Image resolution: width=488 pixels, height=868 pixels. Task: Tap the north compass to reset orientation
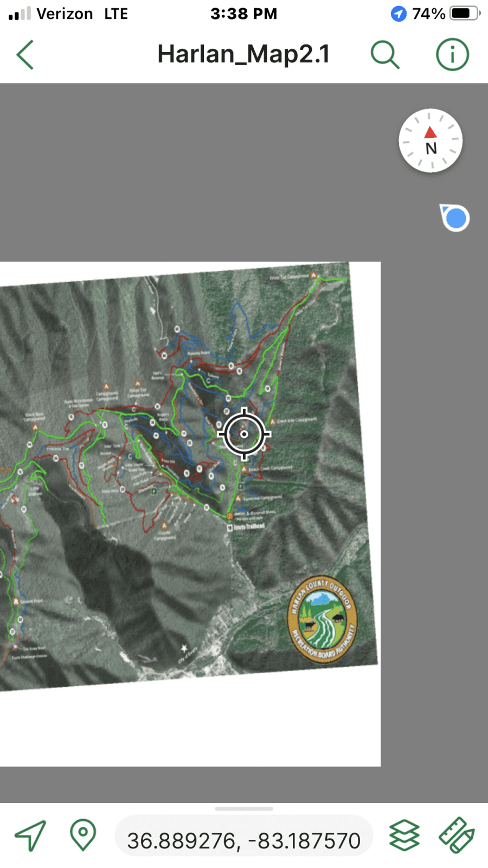431,141
